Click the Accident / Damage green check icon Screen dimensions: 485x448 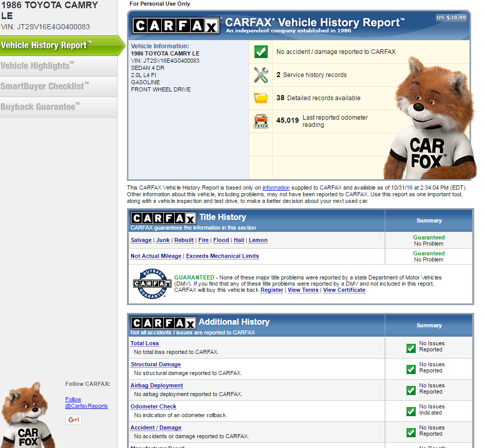tap(411, 432)
